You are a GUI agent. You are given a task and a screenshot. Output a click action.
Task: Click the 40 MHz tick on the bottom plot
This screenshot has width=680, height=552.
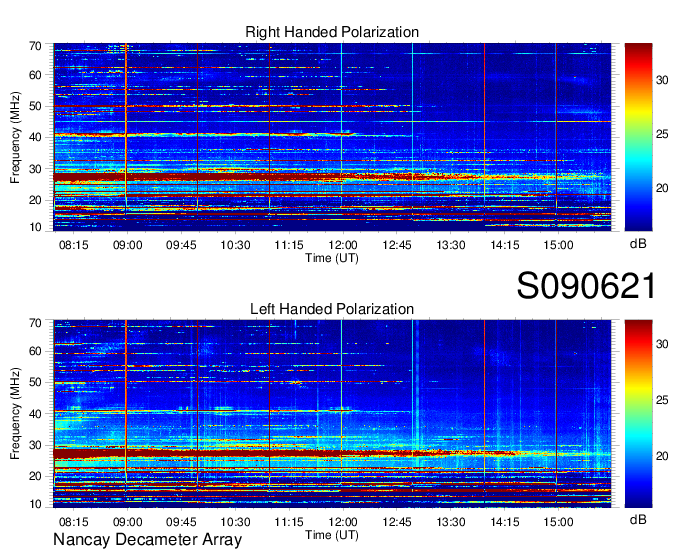coord(35,414)
